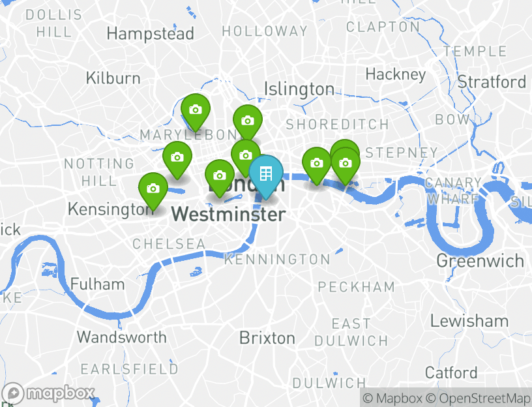This screenshot has height=407, width=532.
Task: Open the © OpenStreetMap attribution link
Action: click(x=478, y=398)
